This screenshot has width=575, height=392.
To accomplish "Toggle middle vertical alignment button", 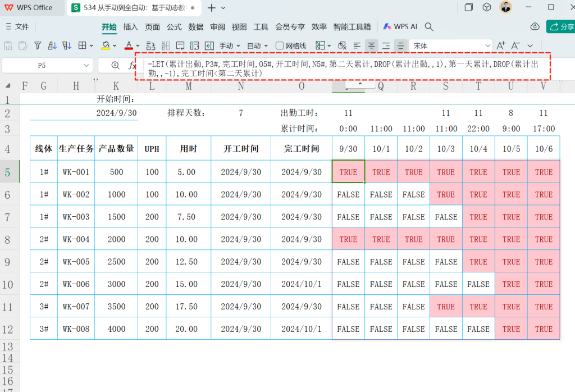I will tap(400, 45).
